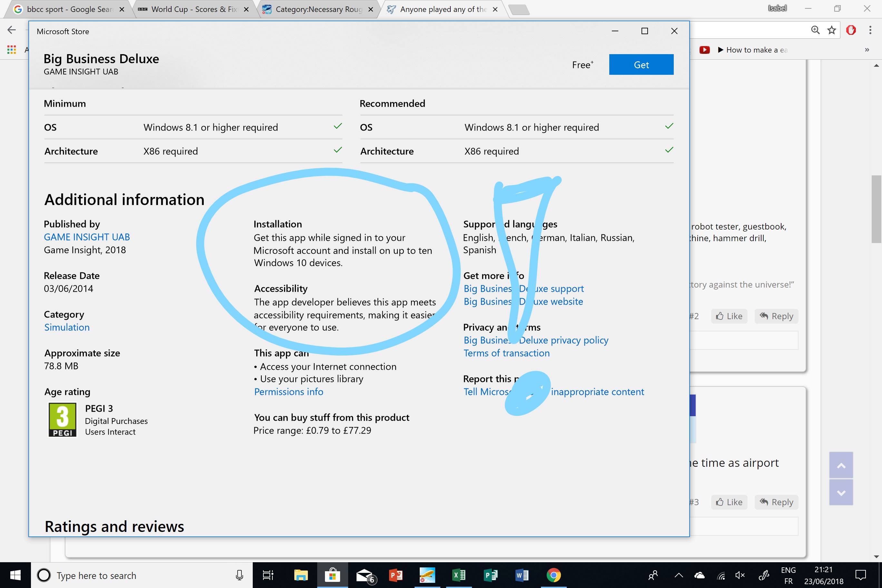
Task: Expand the bookmarks overflow chevron
Action: [867, 50]
